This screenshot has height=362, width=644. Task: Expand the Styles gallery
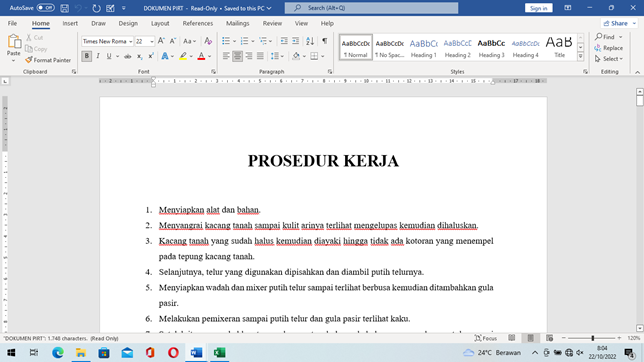click(x=580, y=57)
